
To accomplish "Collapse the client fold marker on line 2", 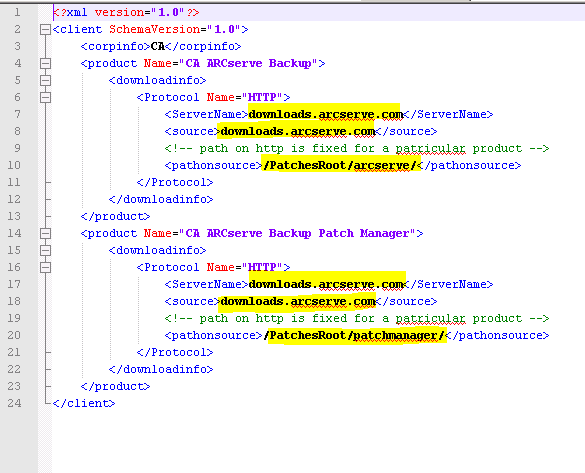I will tap(45, 29).
